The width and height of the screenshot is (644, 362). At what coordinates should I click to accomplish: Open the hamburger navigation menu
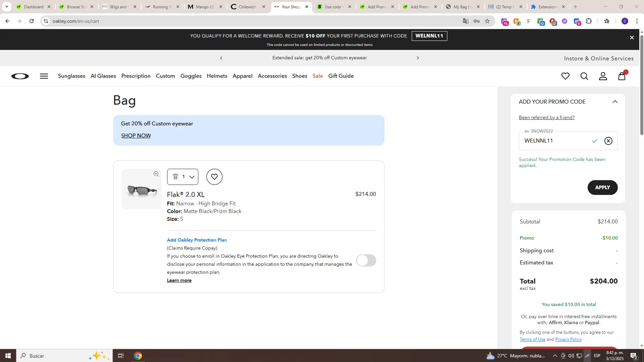pyautogui.click(x=44, y=76)
